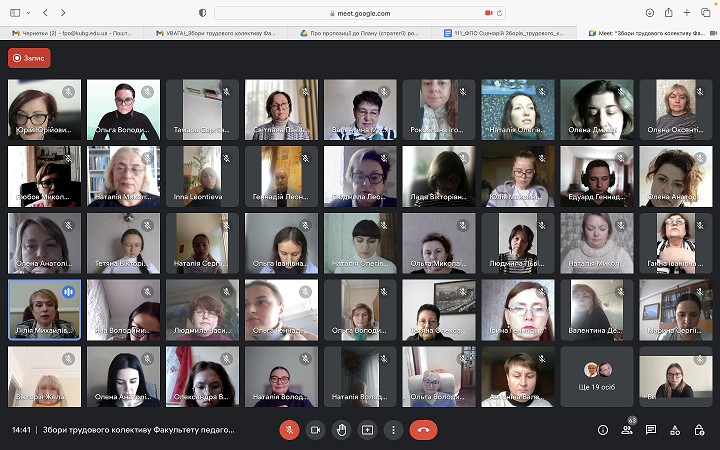Image resolution: width=720 pixels, height=450 pixels.
Task: Raise hand in the meeting
Action: coord(341,429)
